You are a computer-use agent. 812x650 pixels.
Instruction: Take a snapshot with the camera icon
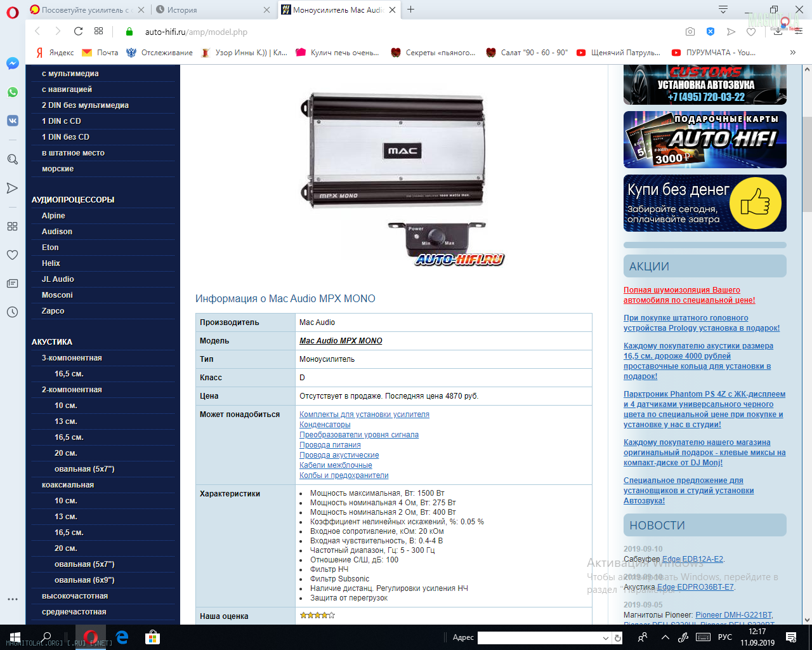point(690,31)
